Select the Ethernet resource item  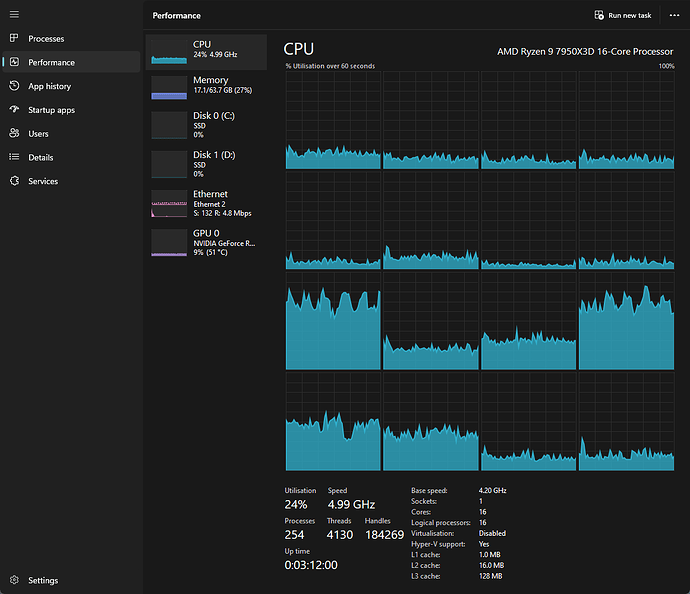coord(206,203)
